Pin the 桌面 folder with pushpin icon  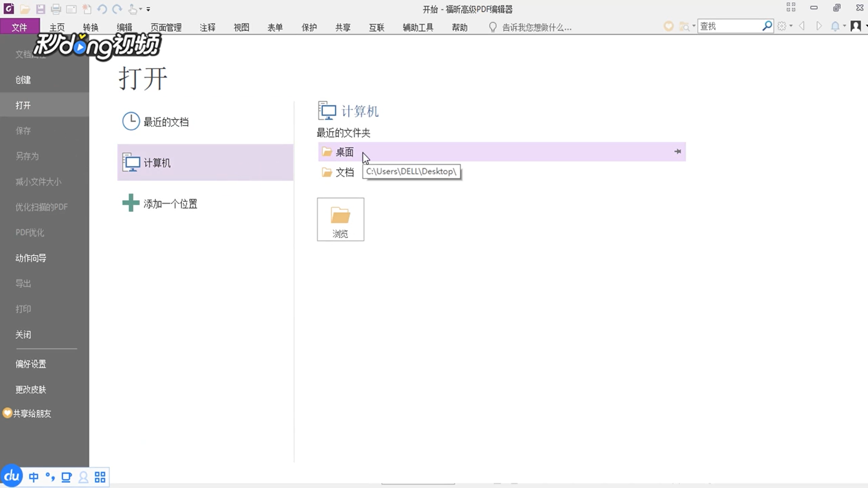click(678, 152)
